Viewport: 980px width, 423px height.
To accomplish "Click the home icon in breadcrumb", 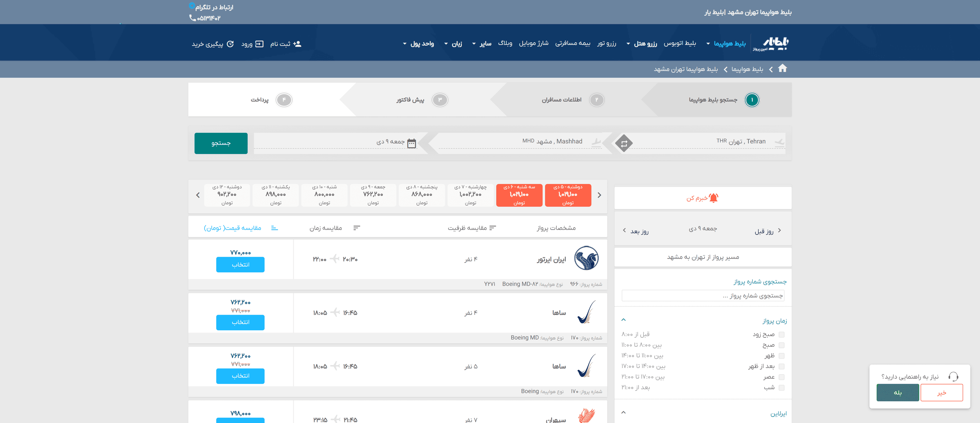I will click(x=782, y=68).
